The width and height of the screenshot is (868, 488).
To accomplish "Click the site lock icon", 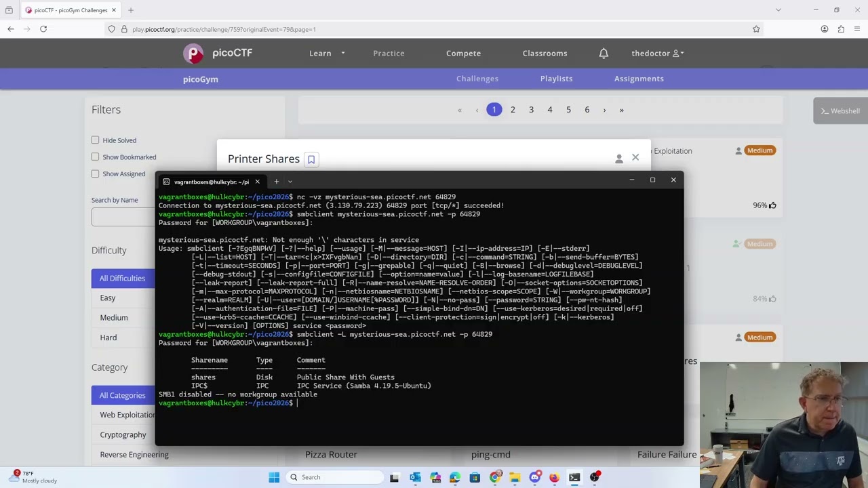I will coord(124,29).
